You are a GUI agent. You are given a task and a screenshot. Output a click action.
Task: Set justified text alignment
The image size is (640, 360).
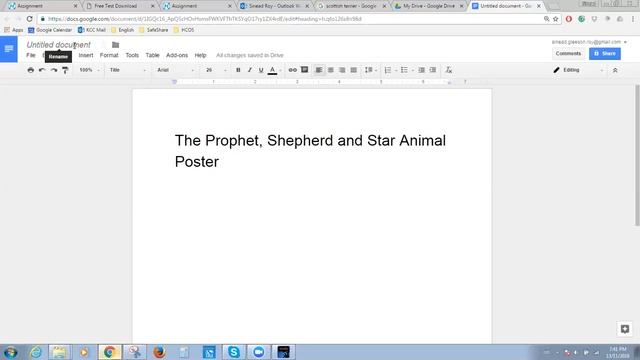pos(353,70)
